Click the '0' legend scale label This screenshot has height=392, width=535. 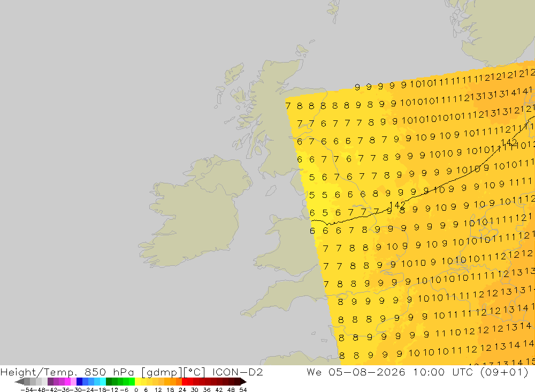coord(136,390)
